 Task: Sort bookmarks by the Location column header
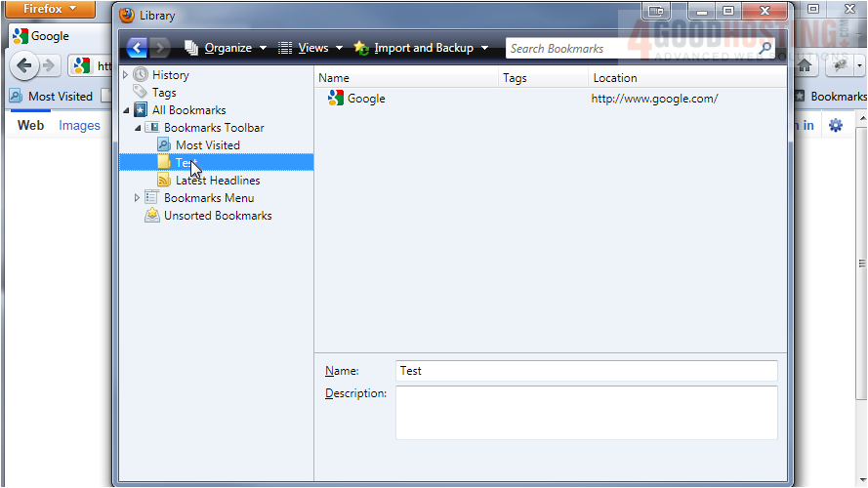click(683, 78)
